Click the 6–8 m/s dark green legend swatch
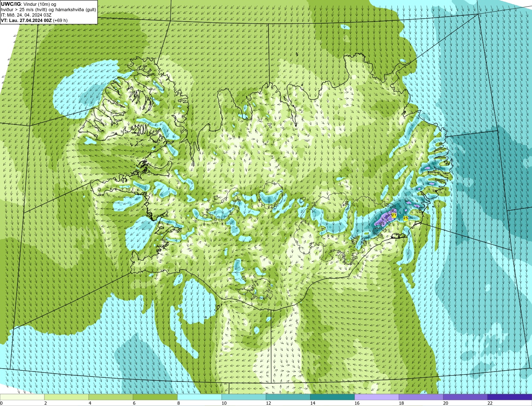The width and height of the screenshot is (532, 406). [x=155, y=397]
